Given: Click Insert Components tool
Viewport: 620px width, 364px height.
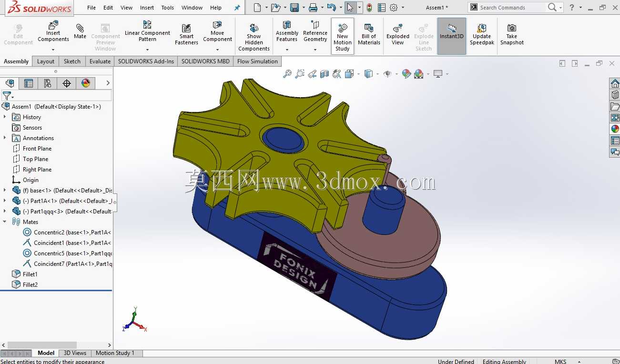Looking at the screenshot, I should [x=53, y=31].
